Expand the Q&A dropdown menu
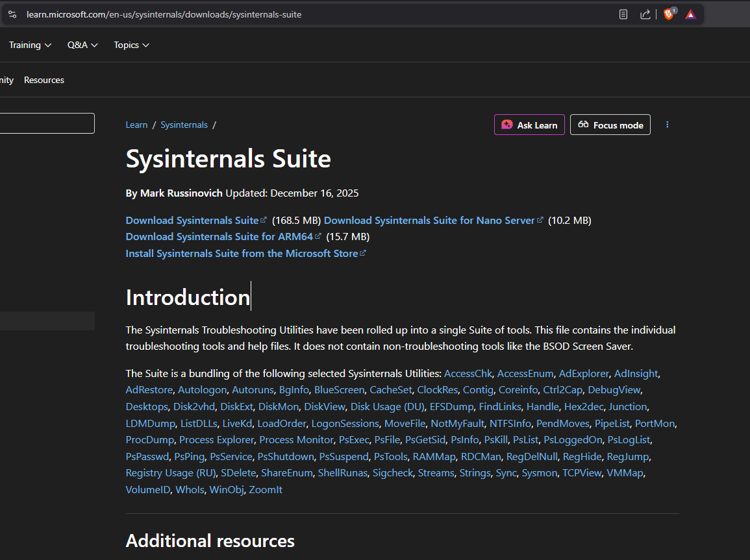This screenshot has height=560, width=750. (x=82, y=45)
